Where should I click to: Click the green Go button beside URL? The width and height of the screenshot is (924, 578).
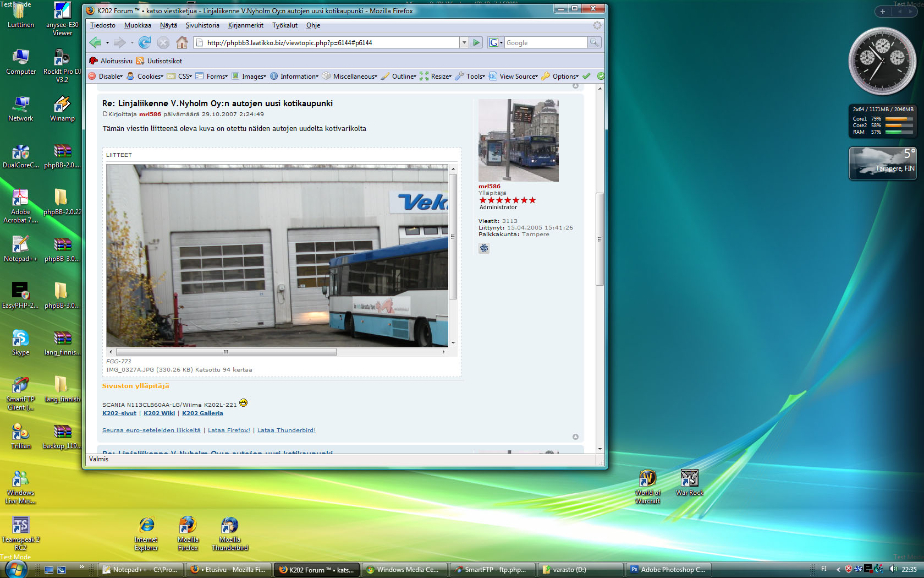(476, 42)
